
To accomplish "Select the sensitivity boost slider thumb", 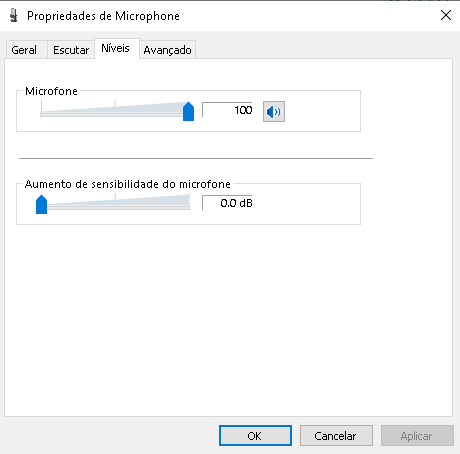I will tap(41, 205).
